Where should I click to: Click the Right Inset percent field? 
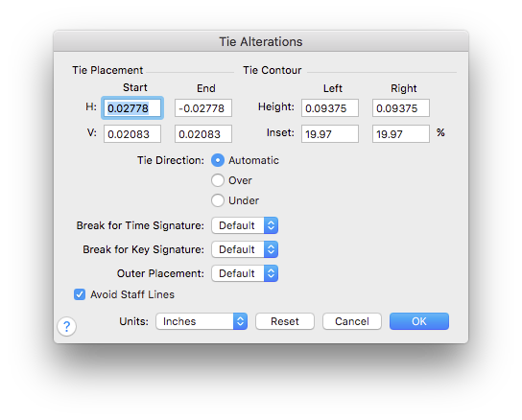(x=401, y=134)
